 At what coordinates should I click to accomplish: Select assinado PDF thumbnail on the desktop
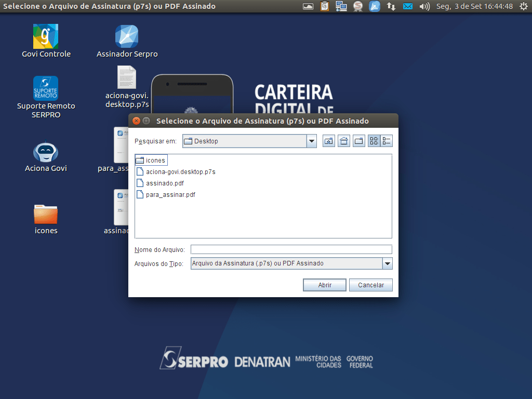pos(121,207)
